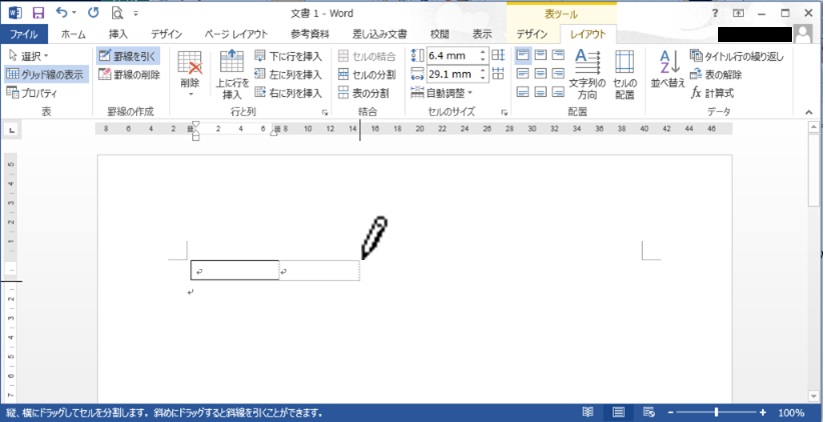Click the distribute rows evenly icon
825x422 pixels.
498,55
